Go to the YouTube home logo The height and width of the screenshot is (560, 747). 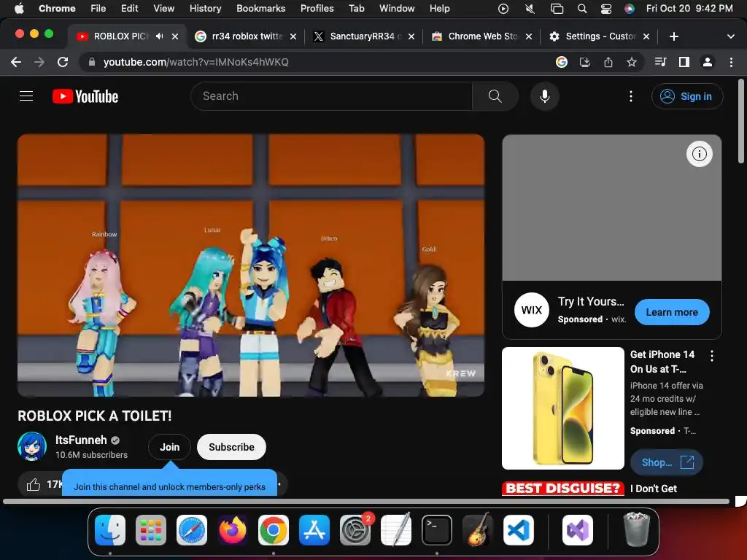tap(85, 96)
